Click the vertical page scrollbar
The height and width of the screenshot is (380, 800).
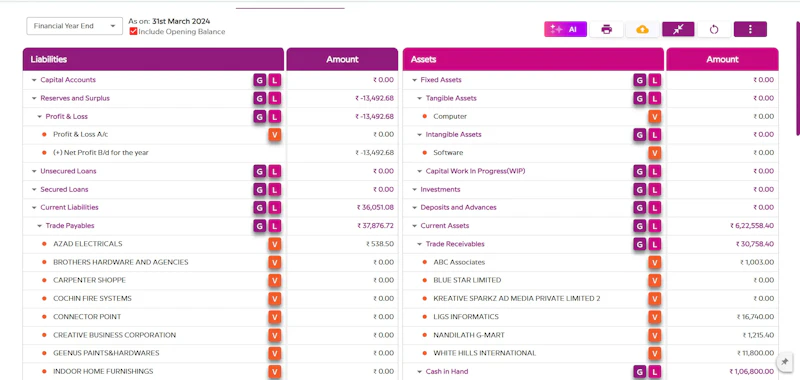pos(797,79)
